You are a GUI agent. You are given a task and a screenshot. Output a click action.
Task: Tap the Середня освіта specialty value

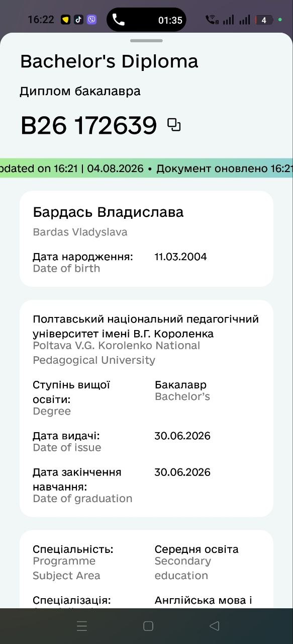coord(197,549)
